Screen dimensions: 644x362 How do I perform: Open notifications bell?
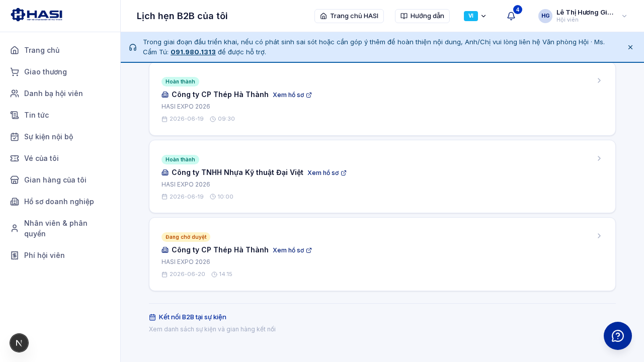coord(511,16)
